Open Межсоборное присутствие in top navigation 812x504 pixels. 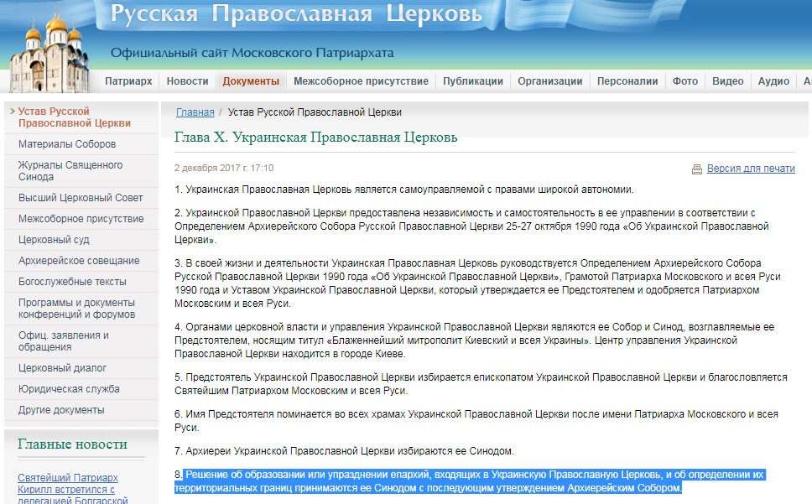click(x=361, y=81)
